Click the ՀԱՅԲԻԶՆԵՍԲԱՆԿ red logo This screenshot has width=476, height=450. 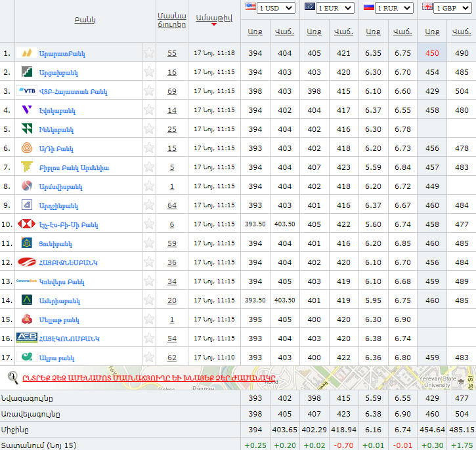click(x=27, y=262)
